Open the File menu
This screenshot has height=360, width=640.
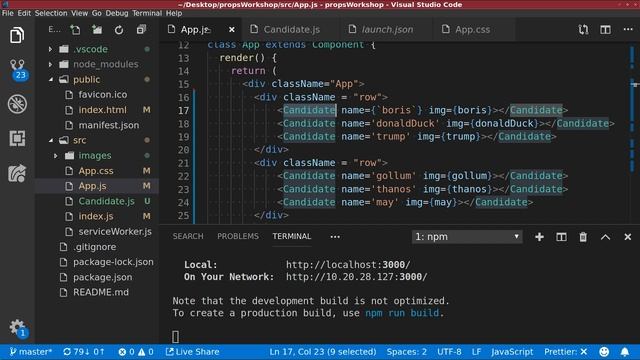(7, 13)
